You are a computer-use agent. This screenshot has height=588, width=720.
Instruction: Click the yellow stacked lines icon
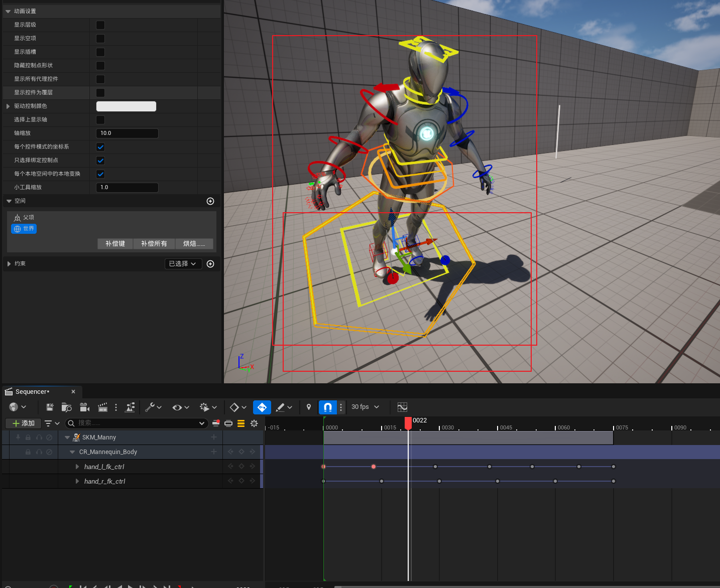(241, 423)
